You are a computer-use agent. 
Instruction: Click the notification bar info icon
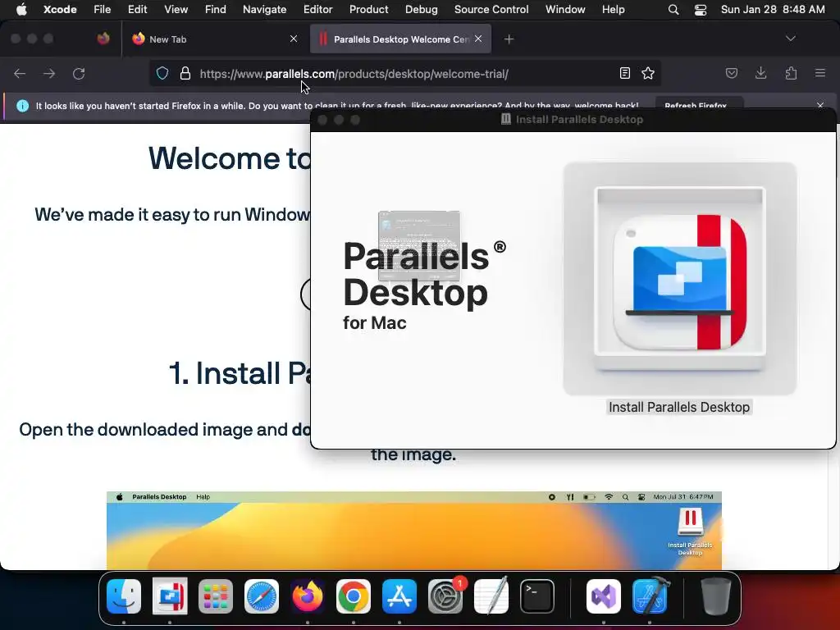point(22,106)
